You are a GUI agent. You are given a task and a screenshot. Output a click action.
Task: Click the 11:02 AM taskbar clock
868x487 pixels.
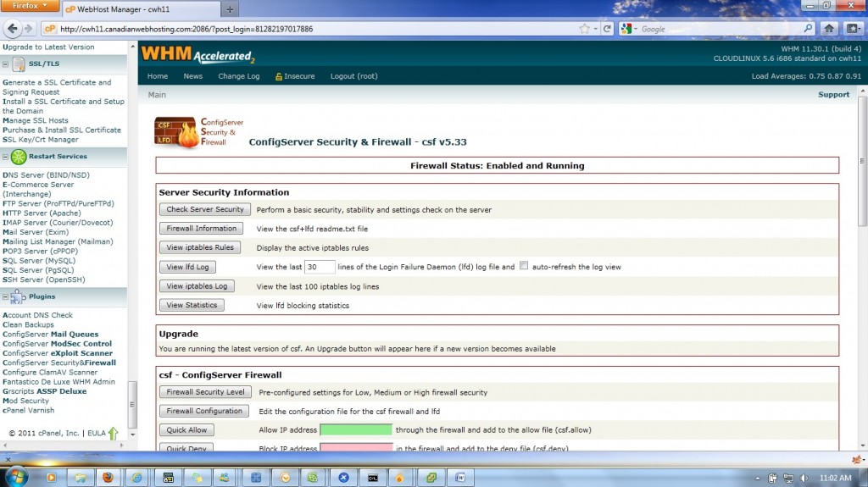click(835, 478)
